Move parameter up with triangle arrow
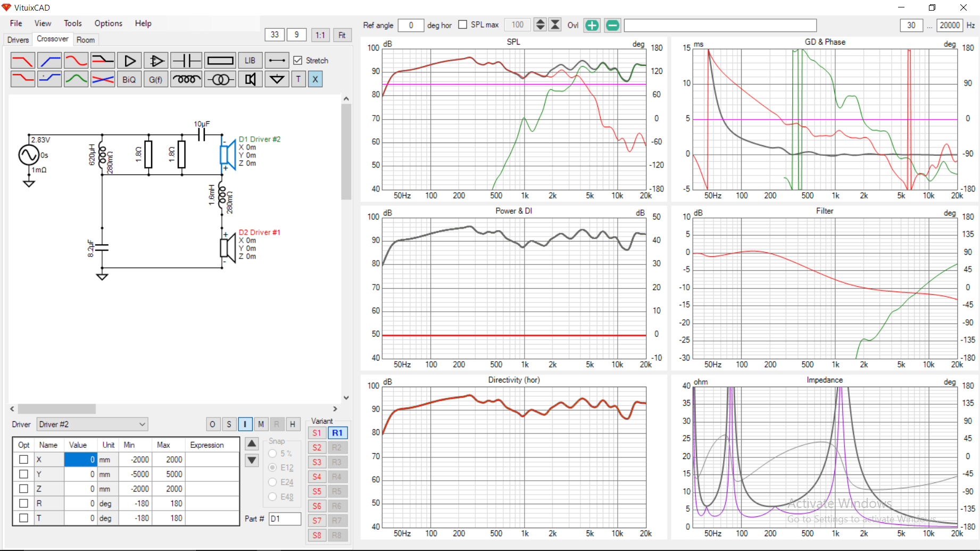 [252, 444]
